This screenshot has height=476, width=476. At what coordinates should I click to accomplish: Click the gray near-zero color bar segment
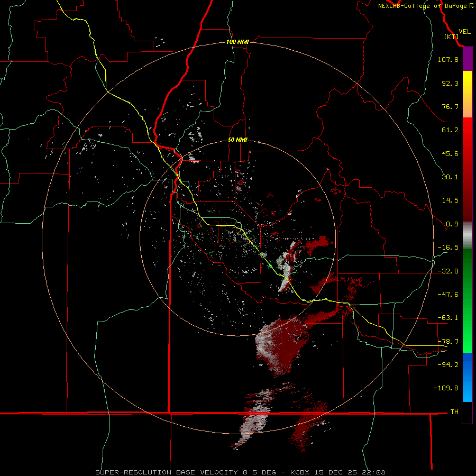[x=467, y=235]
